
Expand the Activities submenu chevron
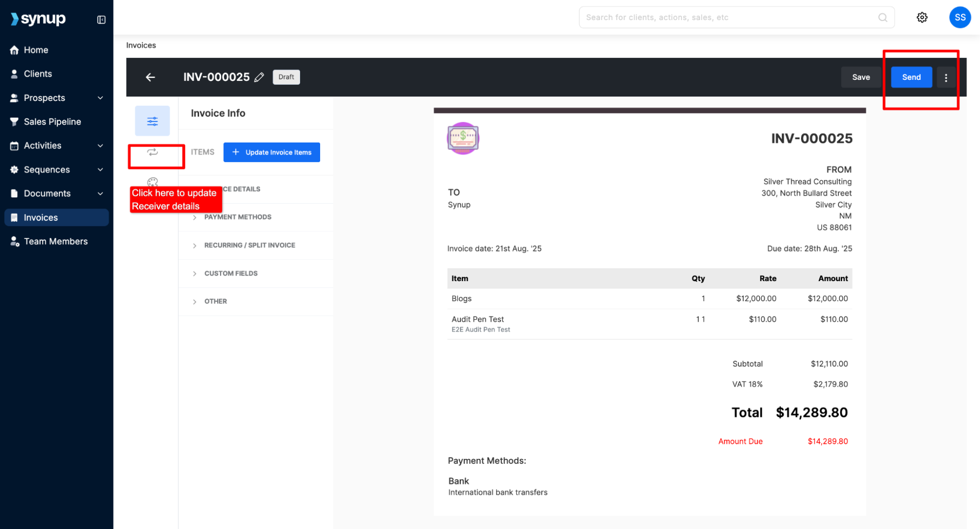[x=101, y=146]
